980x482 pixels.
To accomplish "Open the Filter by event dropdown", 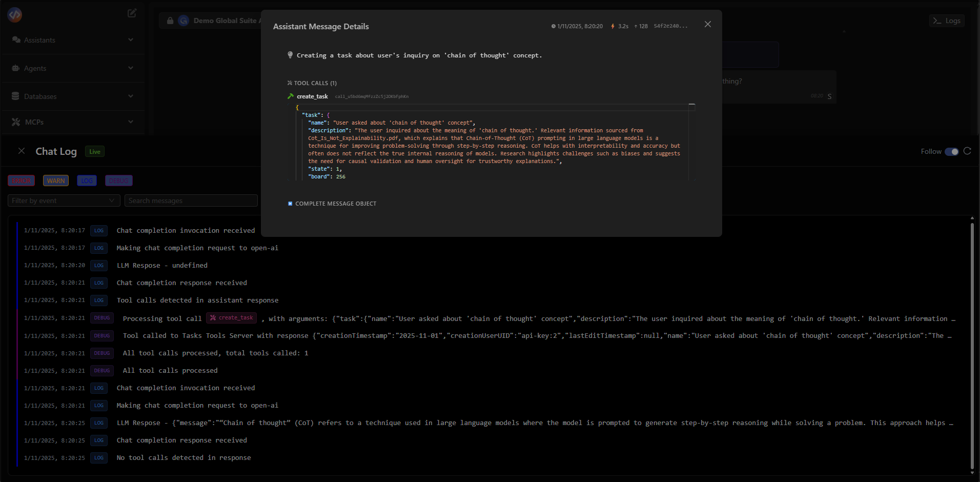I will pos(63,200).
